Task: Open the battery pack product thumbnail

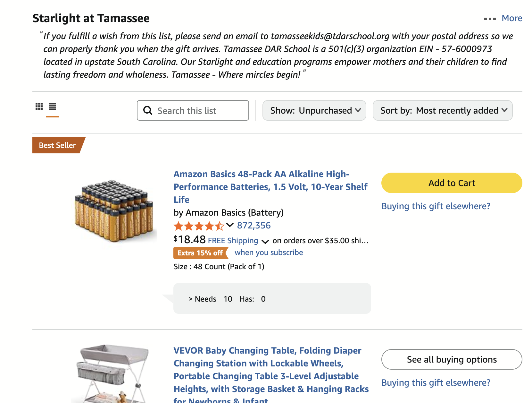Action: coord(114,211)
